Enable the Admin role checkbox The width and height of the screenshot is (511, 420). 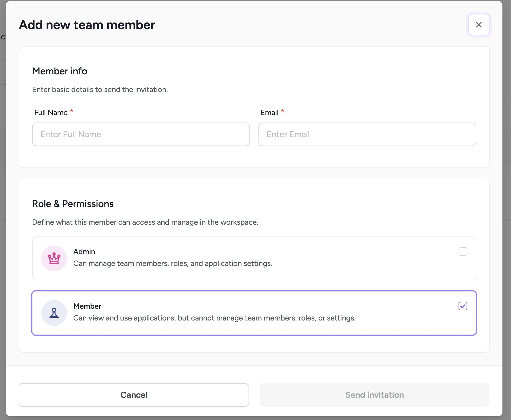(463, 251)
